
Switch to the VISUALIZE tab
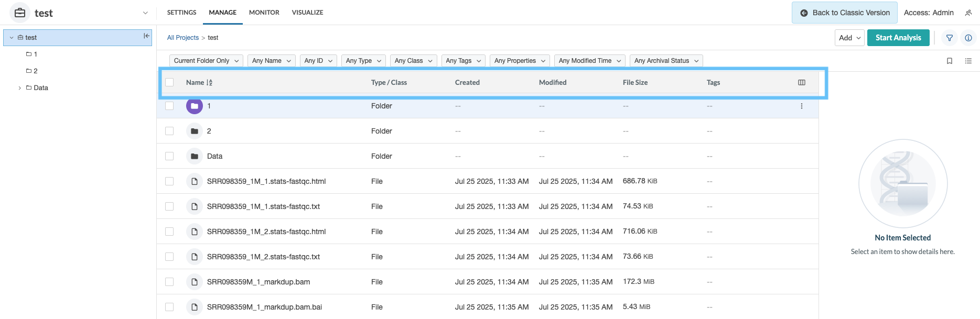point(307,13)
